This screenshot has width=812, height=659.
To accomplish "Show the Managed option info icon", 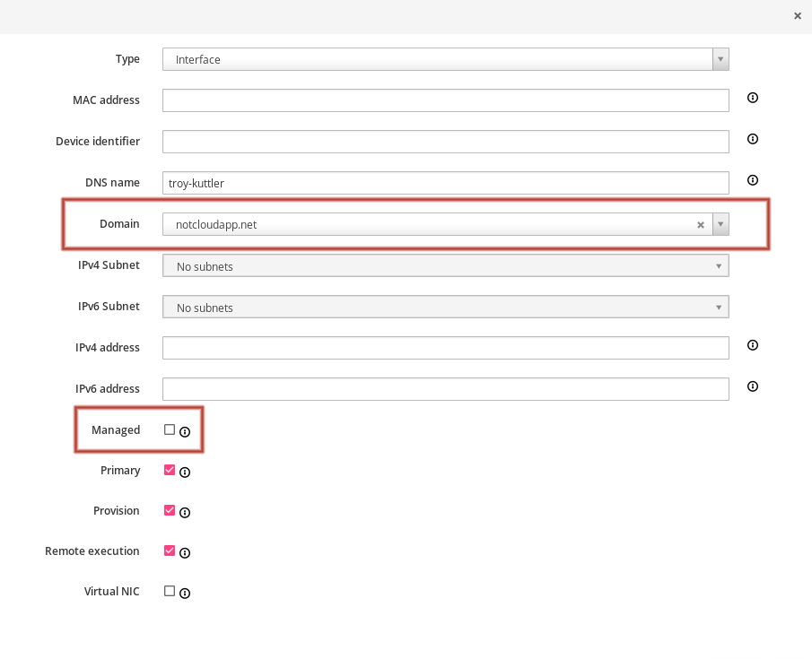I will click(185, 432).
